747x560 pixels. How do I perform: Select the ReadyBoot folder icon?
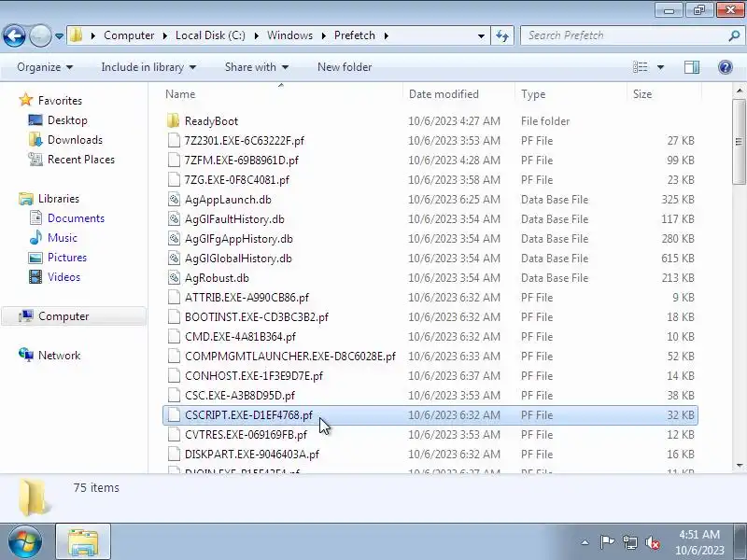(174, 121)
